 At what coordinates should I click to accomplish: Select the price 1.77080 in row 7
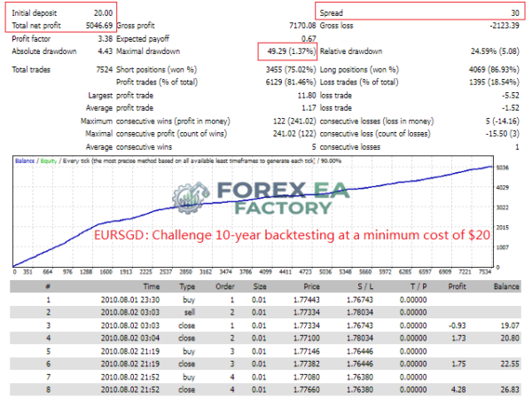click(x=307, y=378)
